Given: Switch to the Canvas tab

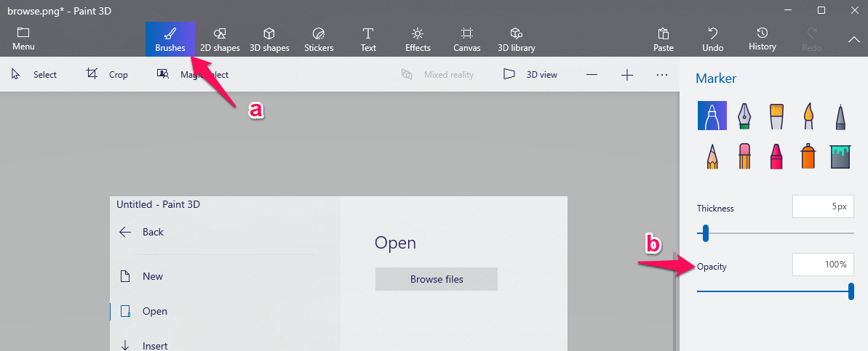Looking at the screenshot, I should [467, 39].
